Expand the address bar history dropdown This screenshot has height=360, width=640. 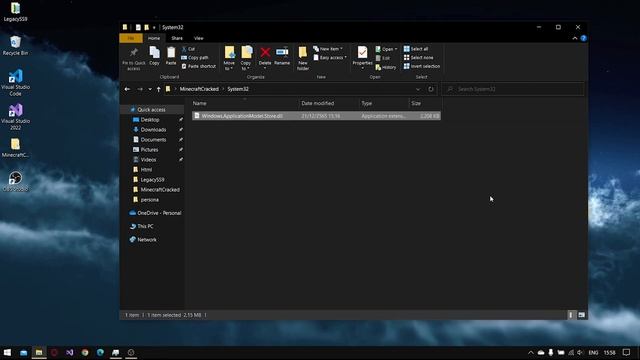[x=418, y=89]
